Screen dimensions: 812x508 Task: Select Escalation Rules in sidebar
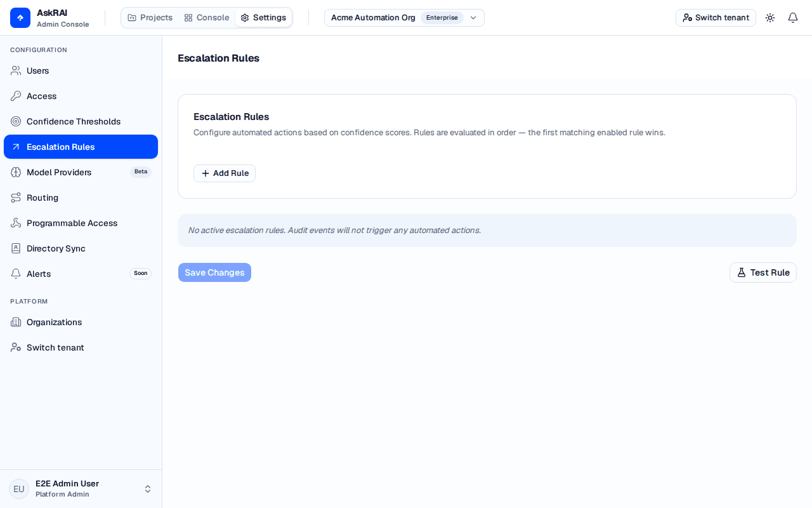81,147
